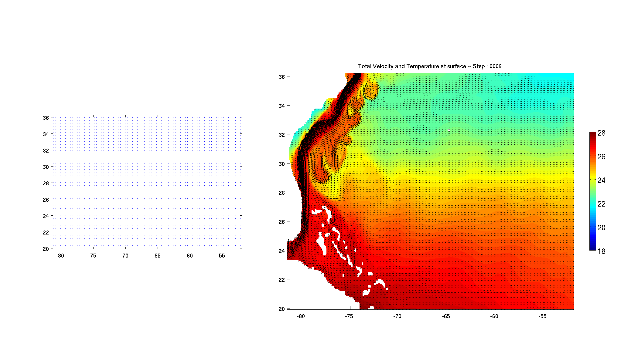Click latitude label "24" on the temperature map
This screenshot has height=364, width=638.
282,251
